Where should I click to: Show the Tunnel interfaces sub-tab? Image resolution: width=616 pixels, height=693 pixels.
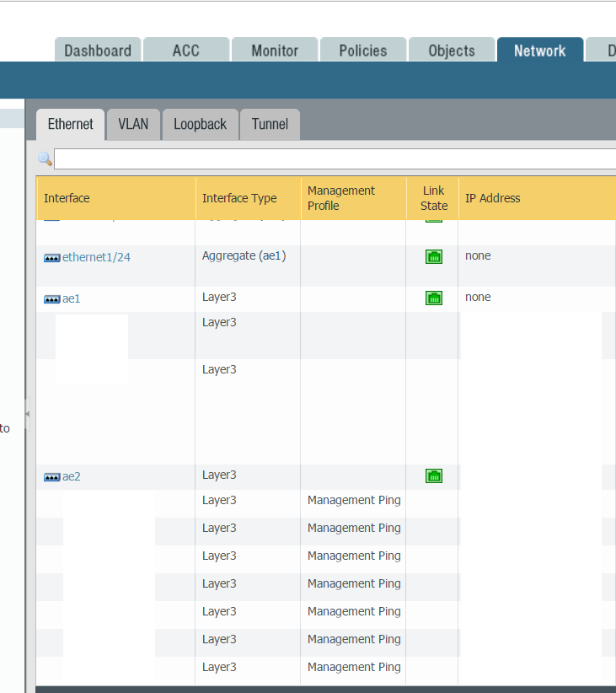pos(270,125)
